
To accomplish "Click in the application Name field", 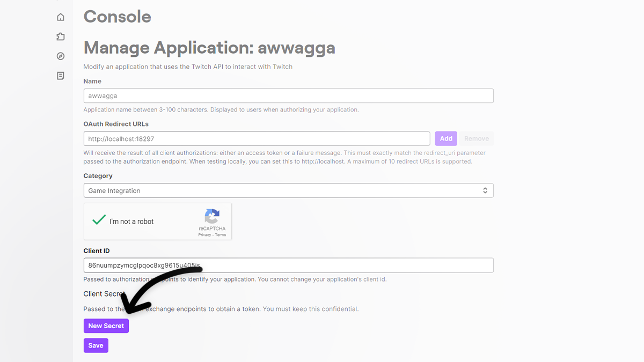I will (288, 96).
